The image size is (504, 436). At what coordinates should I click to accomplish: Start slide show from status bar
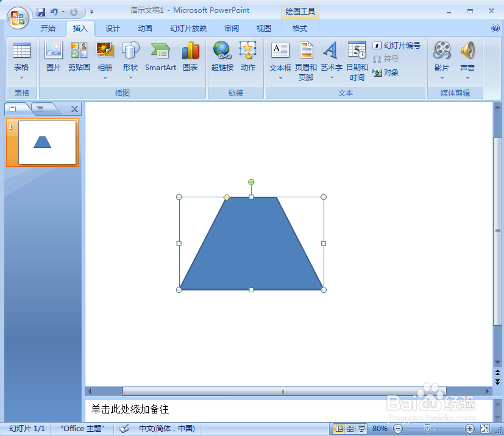point(361,428)
